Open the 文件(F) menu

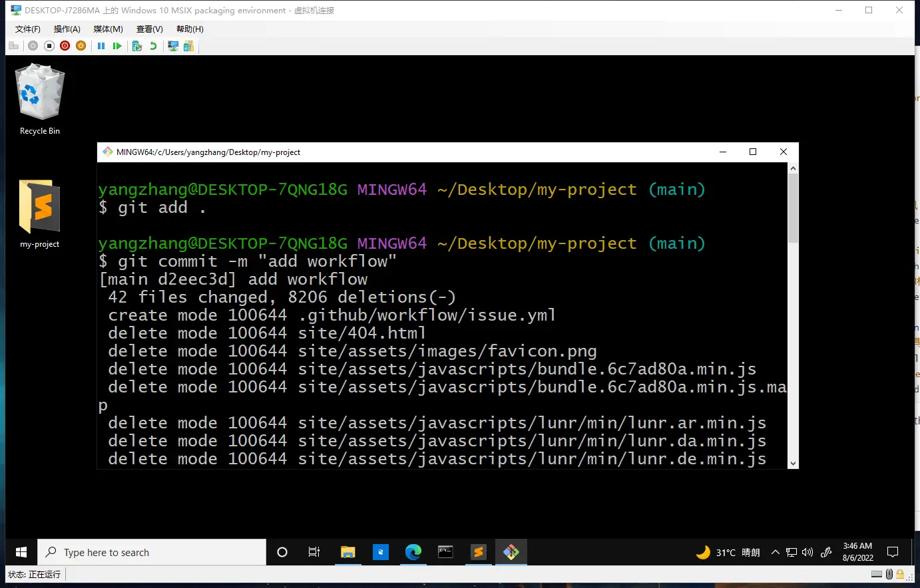coord(27,29)
